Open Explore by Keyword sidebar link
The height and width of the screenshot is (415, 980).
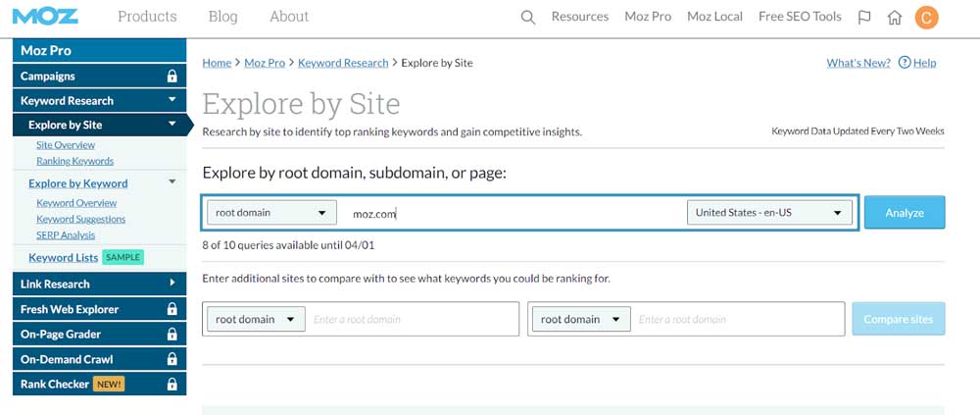click(78, 183)
